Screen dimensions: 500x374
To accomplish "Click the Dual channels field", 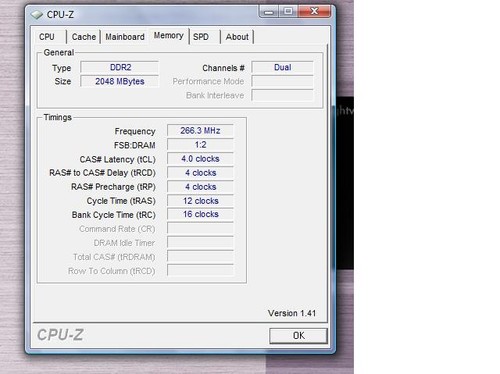I will 282,67.
